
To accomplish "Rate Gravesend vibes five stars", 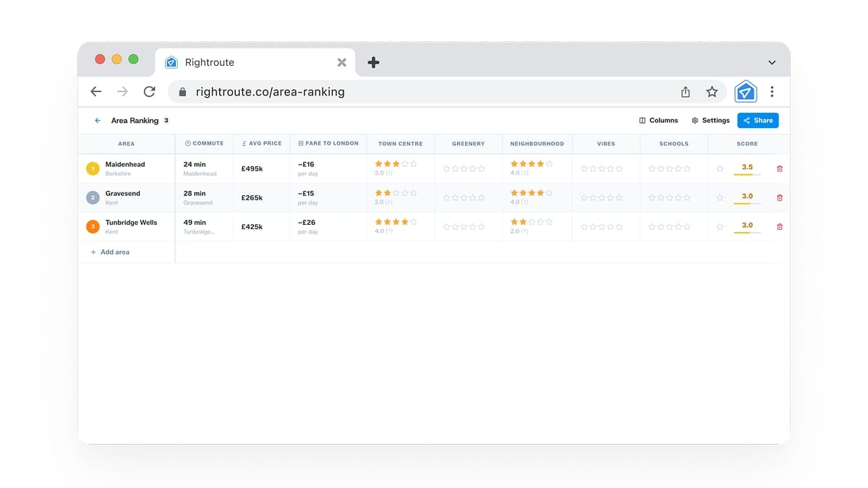I will [x=619, y=197].
